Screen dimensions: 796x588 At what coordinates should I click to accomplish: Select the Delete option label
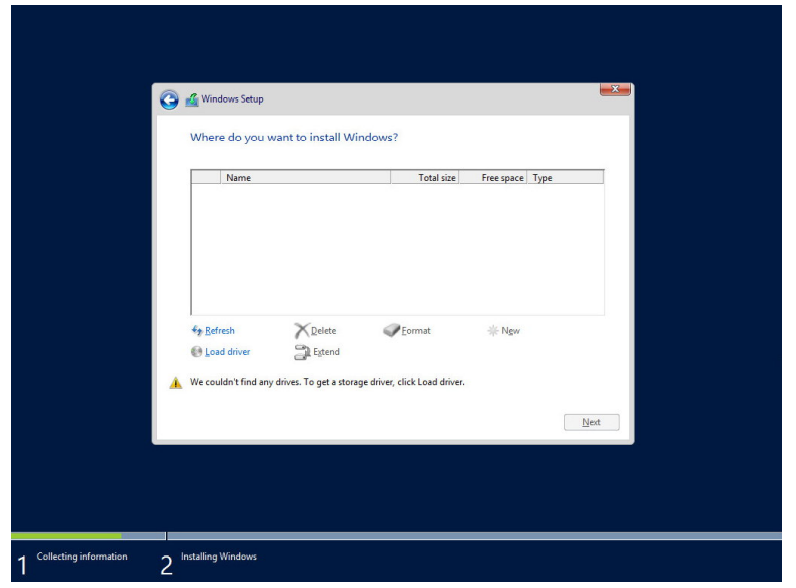(323, 331)
